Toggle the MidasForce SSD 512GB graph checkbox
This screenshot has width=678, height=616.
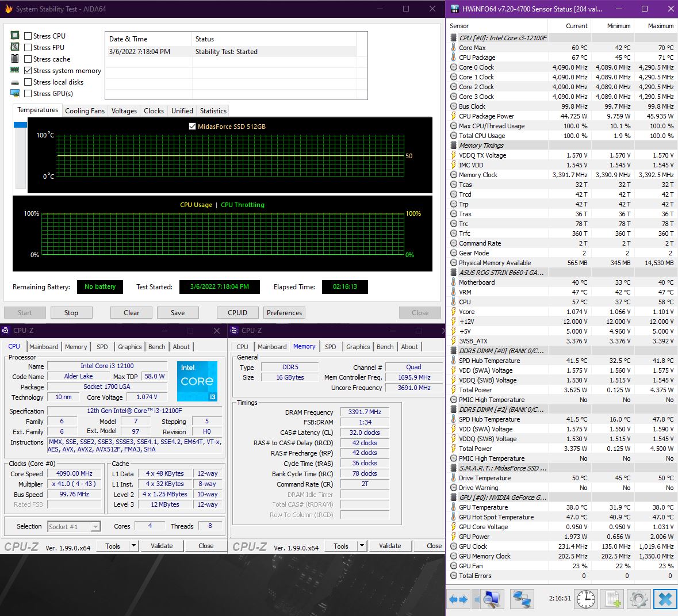192,126
